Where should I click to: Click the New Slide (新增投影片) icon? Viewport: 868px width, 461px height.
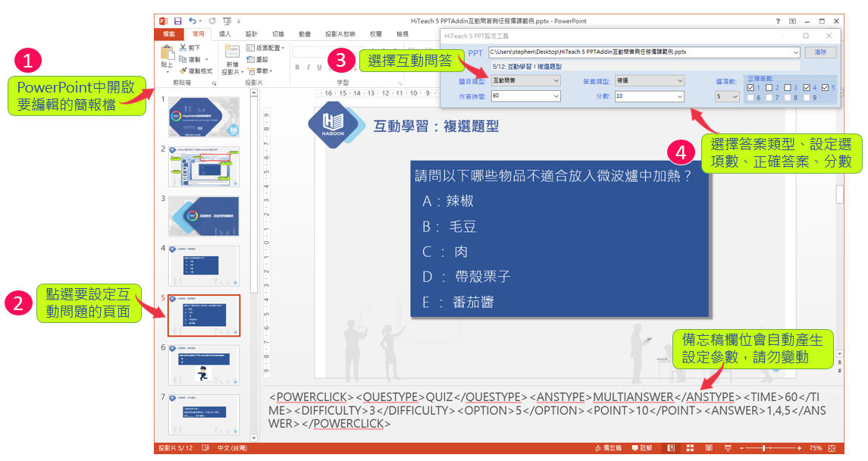coord(232,52)
